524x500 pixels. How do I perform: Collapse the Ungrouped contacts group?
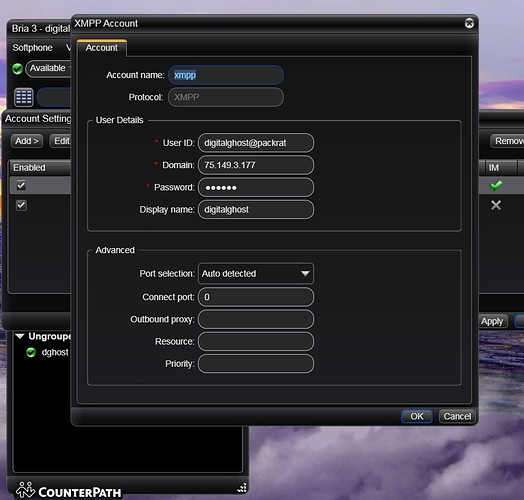coord(20,336)
